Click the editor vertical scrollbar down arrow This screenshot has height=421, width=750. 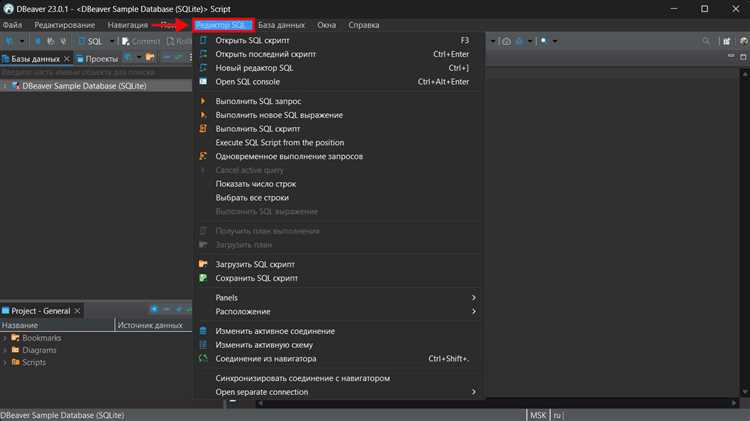tap(745, 392)
